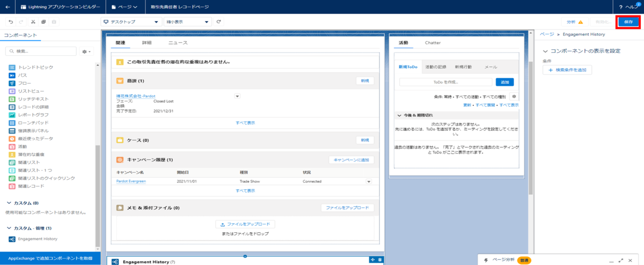Open the Pardot Evergreen campaign link

pos(131,181)
